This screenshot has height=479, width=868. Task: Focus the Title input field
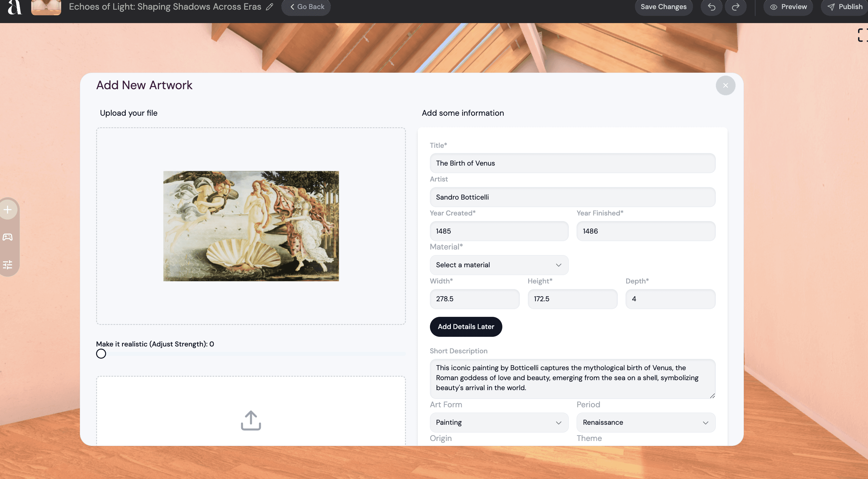(x=573, y=163)
